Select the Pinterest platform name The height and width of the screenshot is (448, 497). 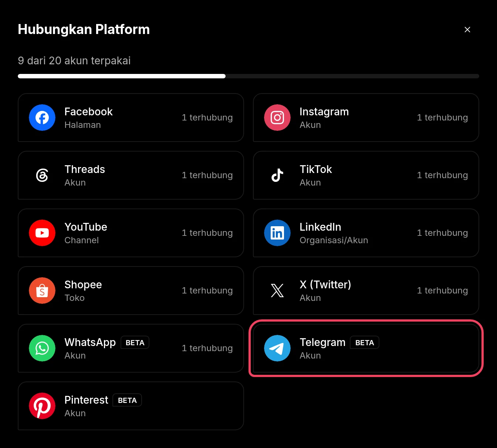pos(86,400)
